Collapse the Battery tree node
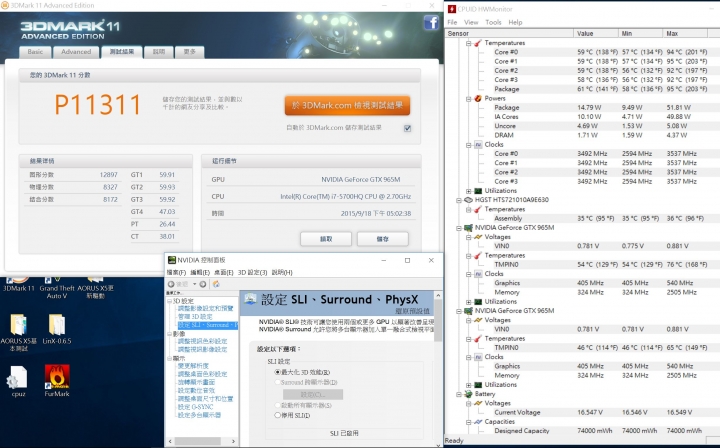Image resolution: width=720 pixels, height=448 pixels. [459, 394]
